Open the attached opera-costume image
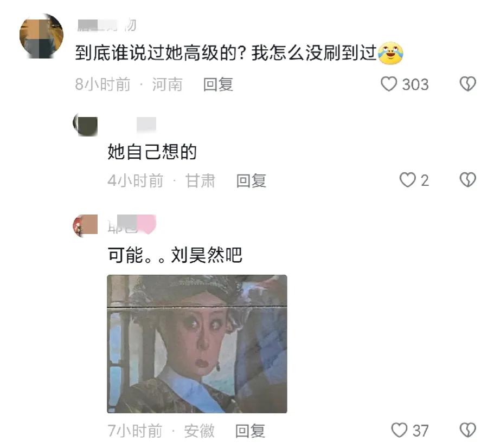The image size is (500, 448). click(x=197, y=344)
